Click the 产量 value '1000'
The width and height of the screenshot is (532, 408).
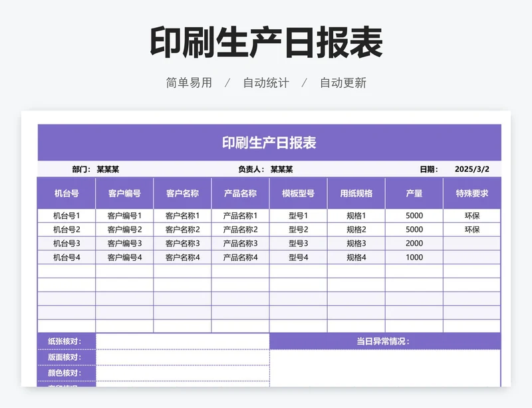(x=414, y=258)
